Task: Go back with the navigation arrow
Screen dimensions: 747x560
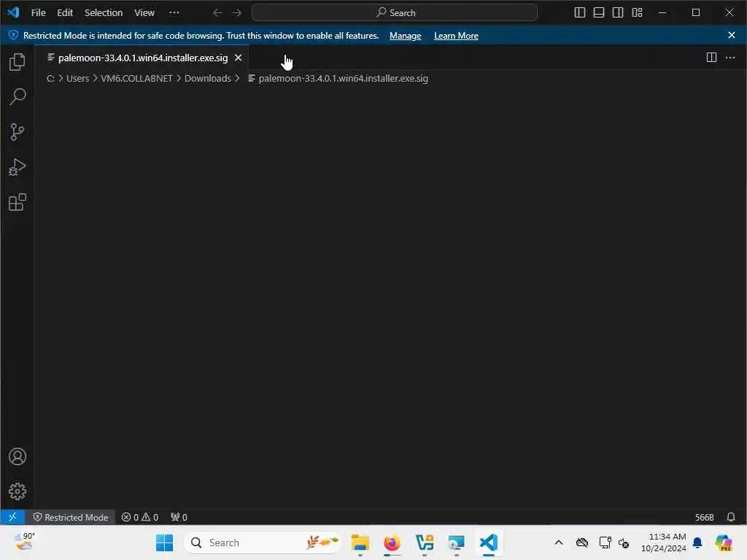Action: pos(217,13)
